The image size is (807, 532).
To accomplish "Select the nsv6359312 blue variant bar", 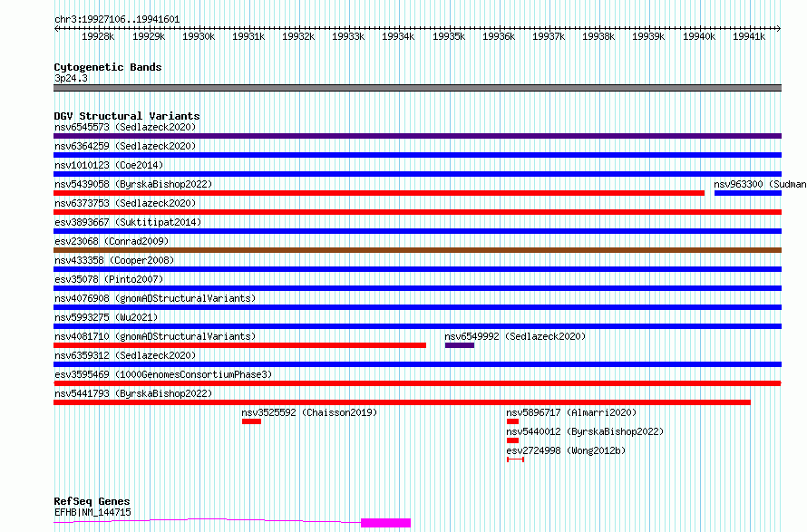I will click(417, 364).
